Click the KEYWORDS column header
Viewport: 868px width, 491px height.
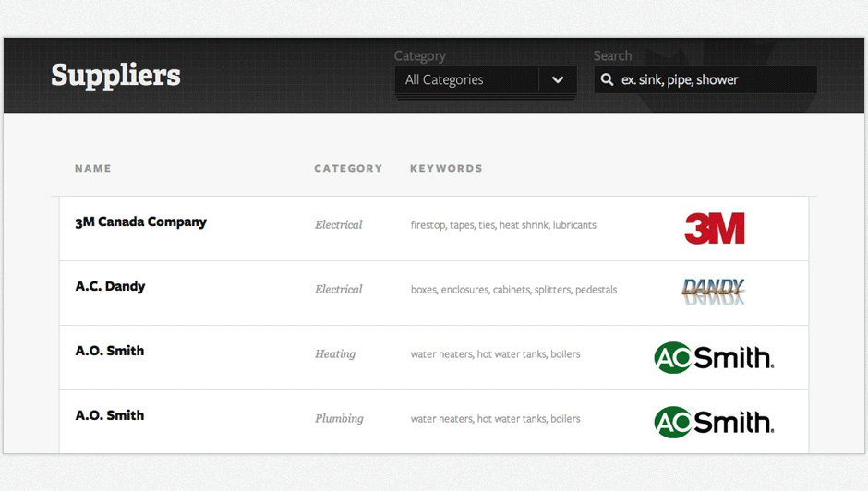click(446, 168)
